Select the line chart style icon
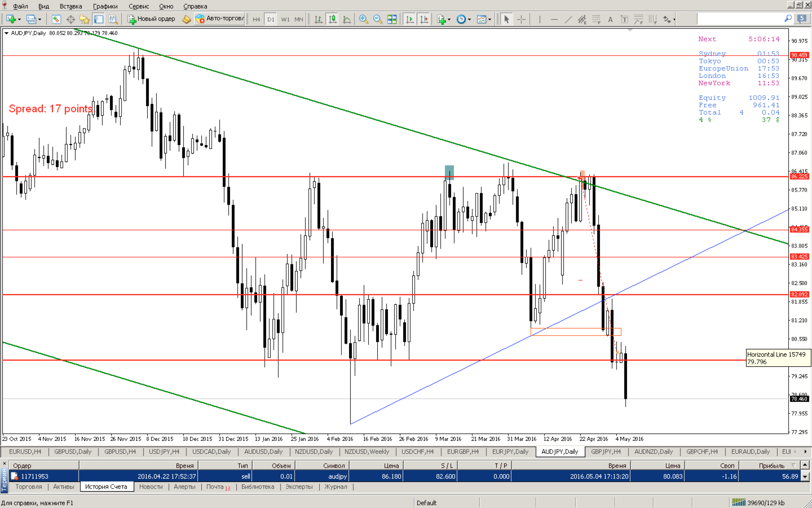Image resolution: width=812 pixels, height=508 pixels. click(347, 19)
